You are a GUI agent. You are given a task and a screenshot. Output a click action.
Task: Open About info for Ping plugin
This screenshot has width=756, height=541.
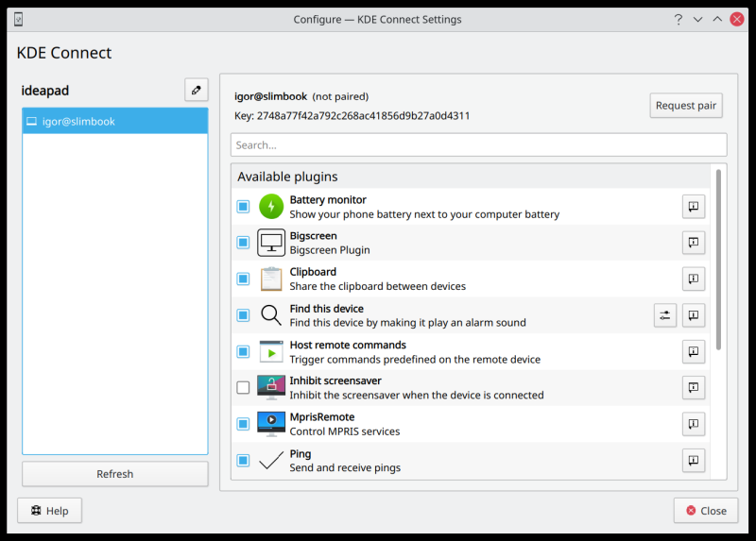(x=694, y=461)
